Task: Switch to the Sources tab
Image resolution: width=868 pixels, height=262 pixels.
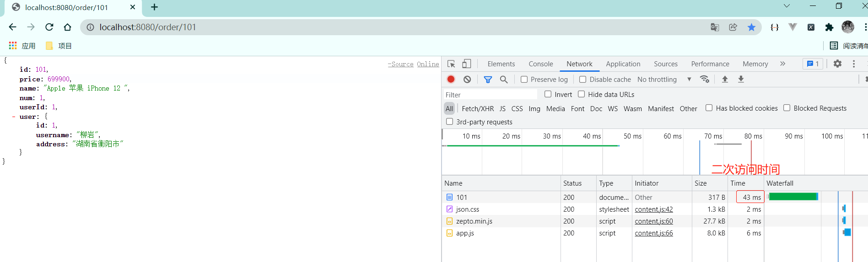Action: click(666, 64)
